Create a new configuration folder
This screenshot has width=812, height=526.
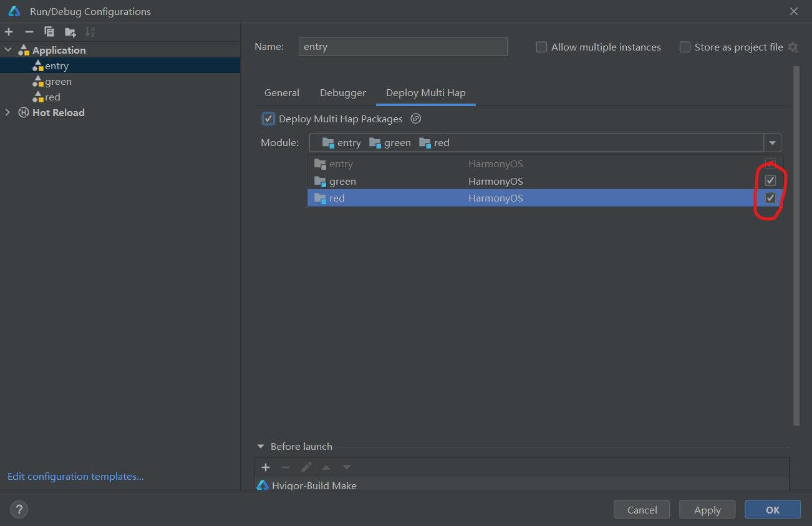(70, 32)
